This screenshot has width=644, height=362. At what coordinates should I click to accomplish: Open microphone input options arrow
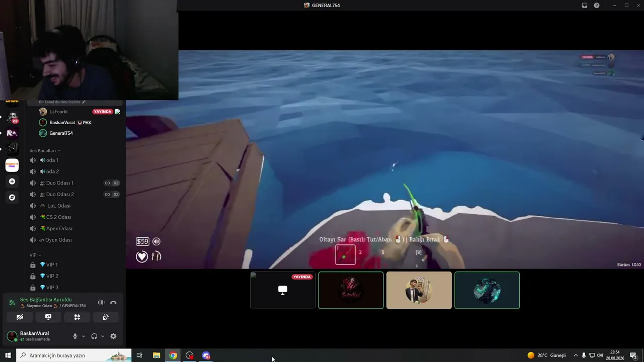click(x=84, y=336)
